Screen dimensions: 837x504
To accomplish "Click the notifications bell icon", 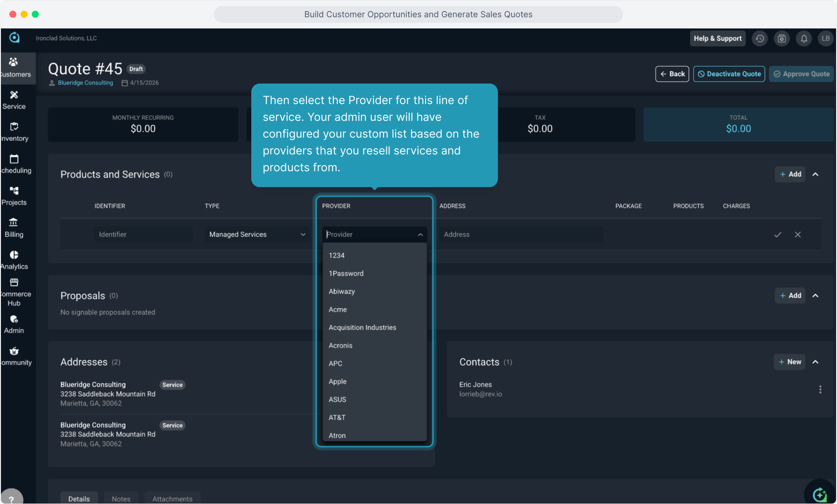I will (x=804, y=39).
